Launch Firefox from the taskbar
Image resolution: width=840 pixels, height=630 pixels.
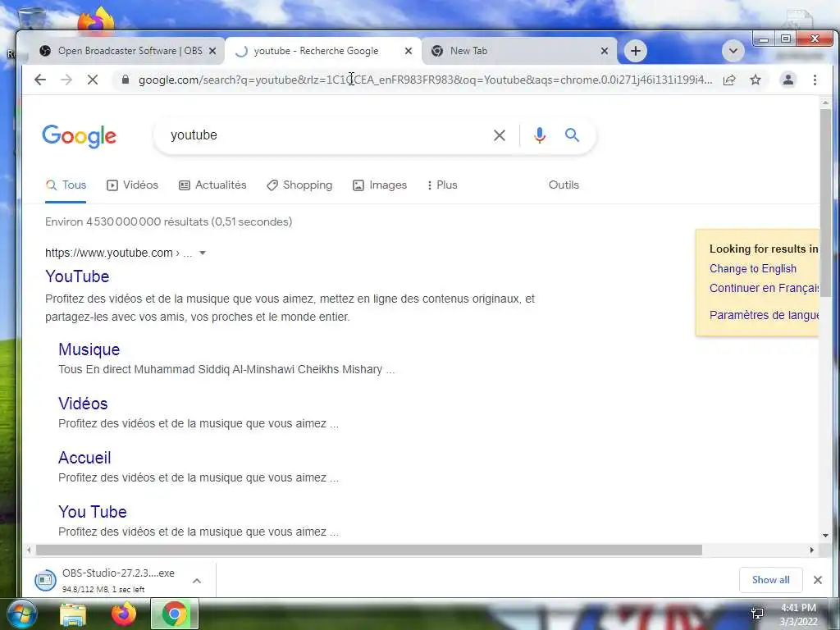tap(124, 614)
